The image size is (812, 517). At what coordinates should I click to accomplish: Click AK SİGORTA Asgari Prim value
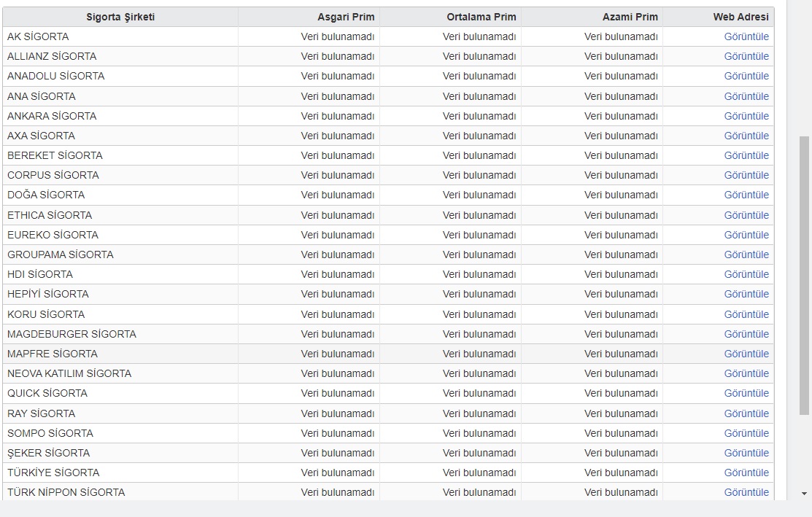click(338, 36)
